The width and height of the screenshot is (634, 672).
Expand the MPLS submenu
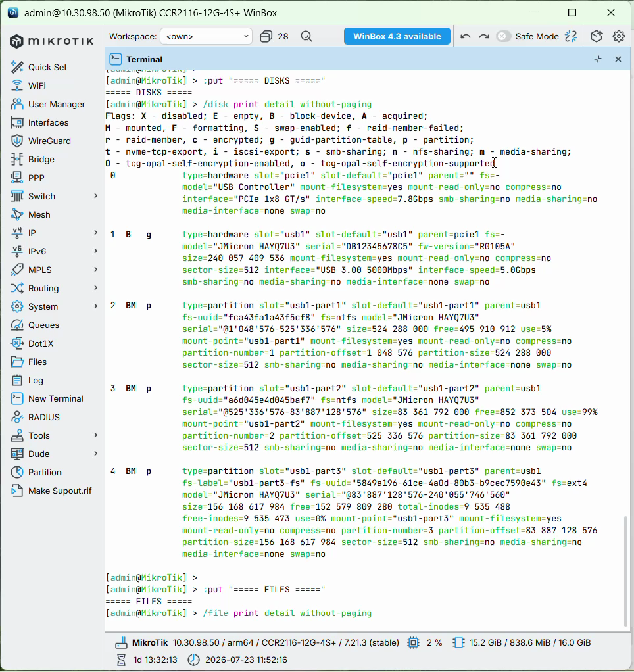(x=96, y=270)
